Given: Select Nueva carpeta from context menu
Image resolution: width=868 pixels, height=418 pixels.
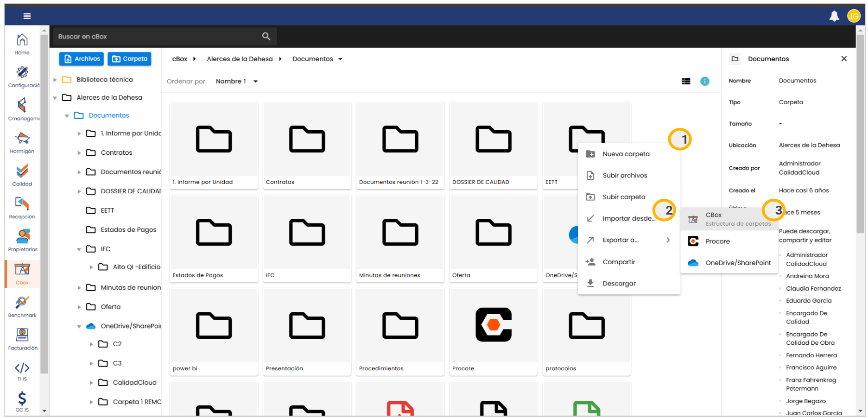Looking at the screenshot, I should [626, 154].
